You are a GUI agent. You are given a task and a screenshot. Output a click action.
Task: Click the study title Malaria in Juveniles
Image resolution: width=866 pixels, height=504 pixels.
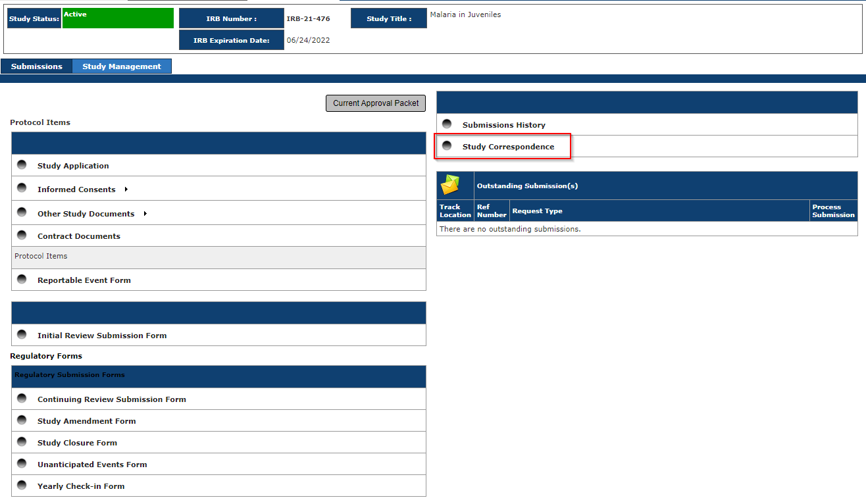coord(465,14)
